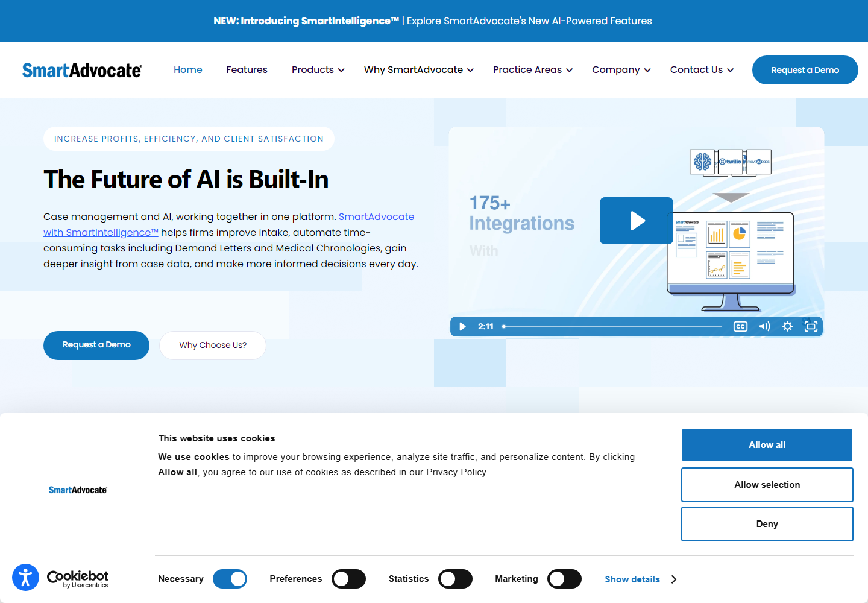
Task: Click the Increase Profits, Efficiency tagline pill
Action: (189, 139)
